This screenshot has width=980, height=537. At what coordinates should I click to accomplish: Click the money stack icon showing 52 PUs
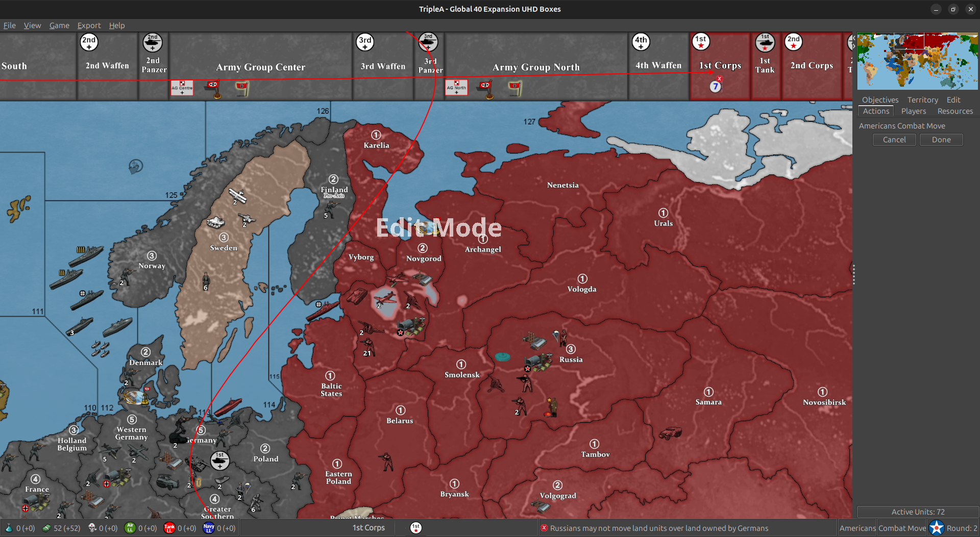coord(46,528)
